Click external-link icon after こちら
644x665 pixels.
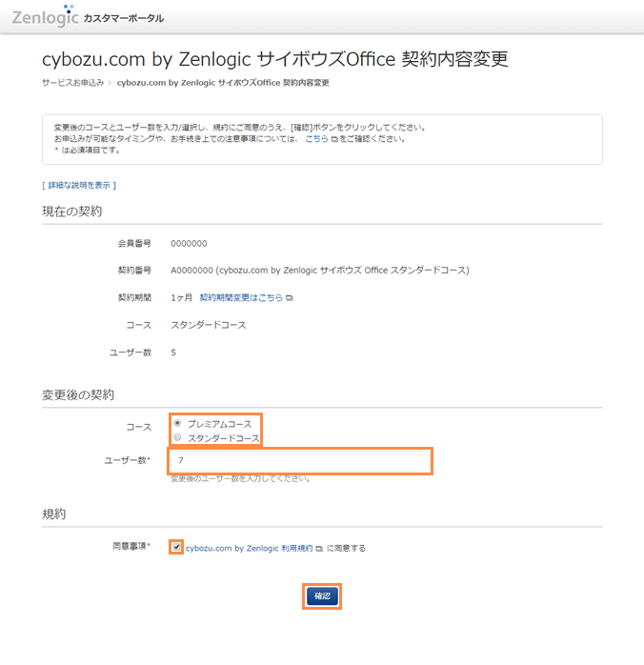[x=334, y=139]
